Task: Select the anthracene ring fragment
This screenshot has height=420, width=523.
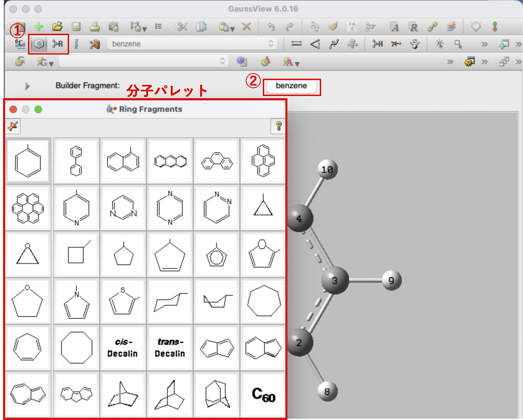Action: (x=170, y=161)
